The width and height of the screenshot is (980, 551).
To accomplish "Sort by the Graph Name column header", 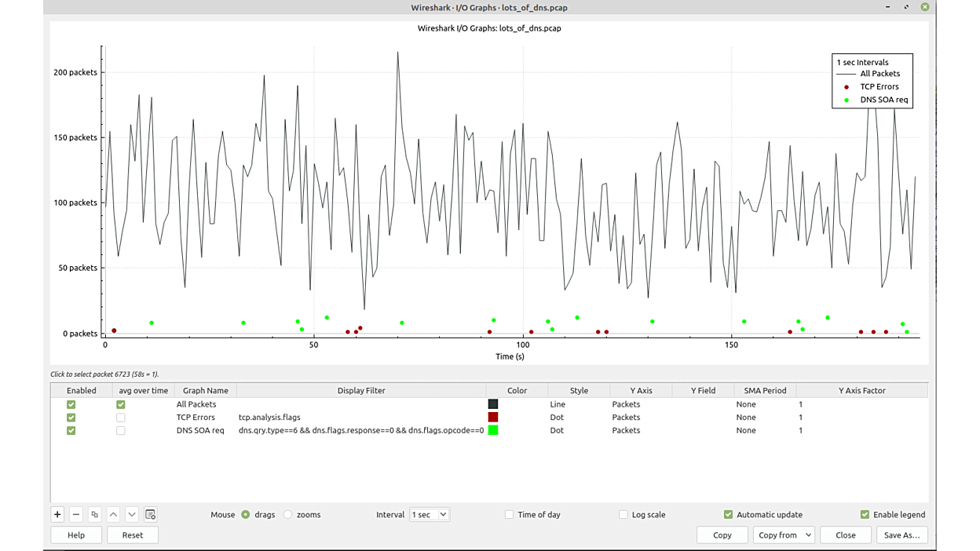I will (x=205, y=390).
